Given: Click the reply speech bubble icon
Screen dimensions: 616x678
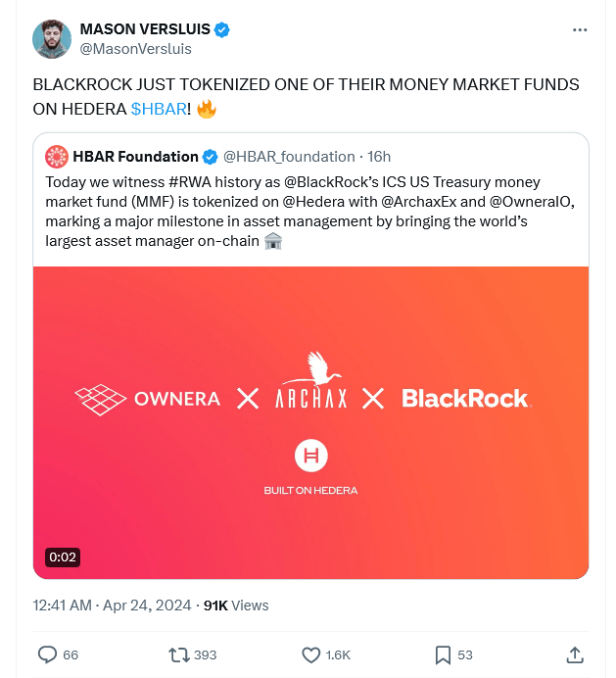Looking at the screenshot, I should tap(47, 654).
